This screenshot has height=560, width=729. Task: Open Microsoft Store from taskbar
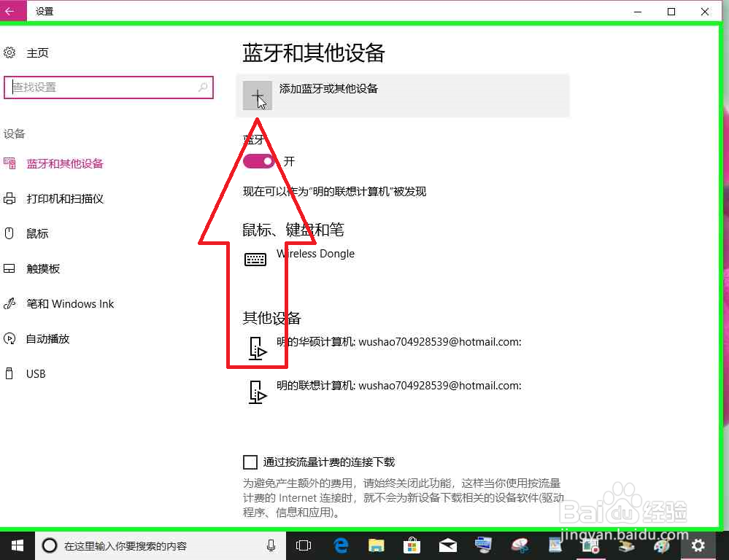412,545
